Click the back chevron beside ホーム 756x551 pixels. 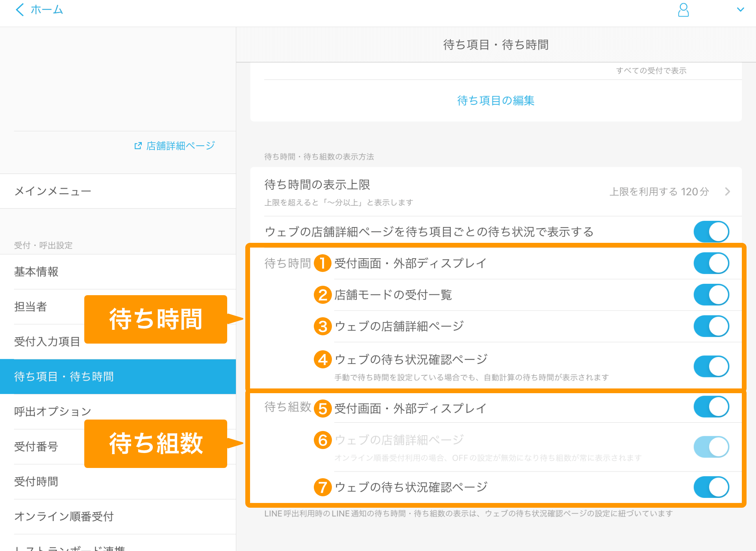[20, 10]
